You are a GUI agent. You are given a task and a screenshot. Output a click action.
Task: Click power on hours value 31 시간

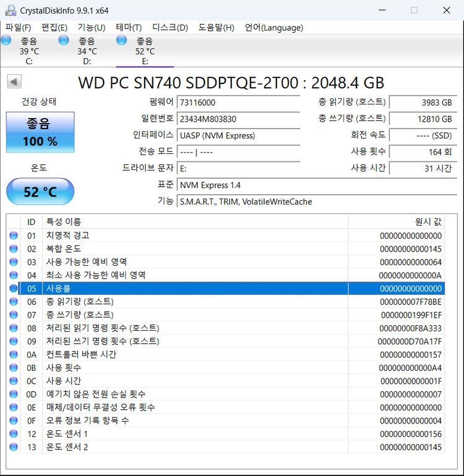[423, 168]
